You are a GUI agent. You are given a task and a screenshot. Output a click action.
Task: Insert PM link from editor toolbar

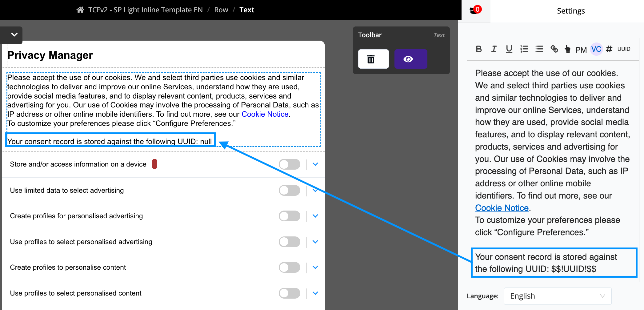click(x=581, y=50)
